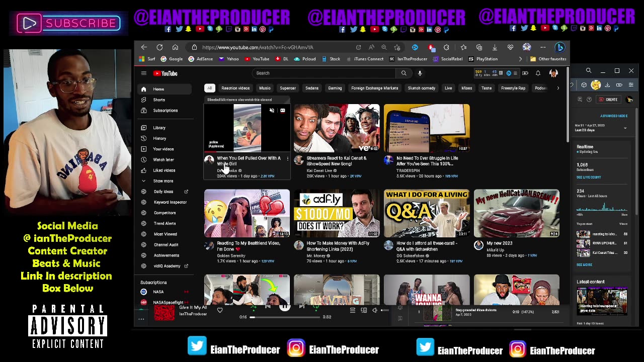
Task: Open Liked videos in sidebar
Action: 165,170
